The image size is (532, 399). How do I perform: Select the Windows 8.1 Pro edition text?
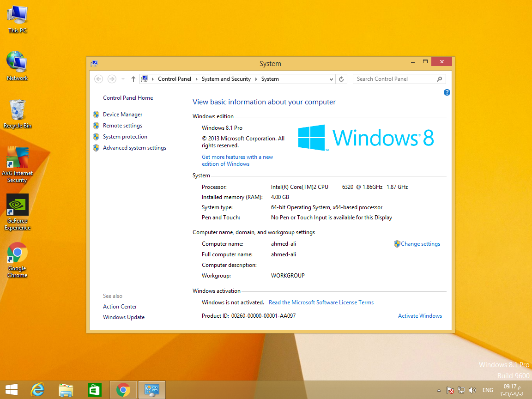point(222,128)
